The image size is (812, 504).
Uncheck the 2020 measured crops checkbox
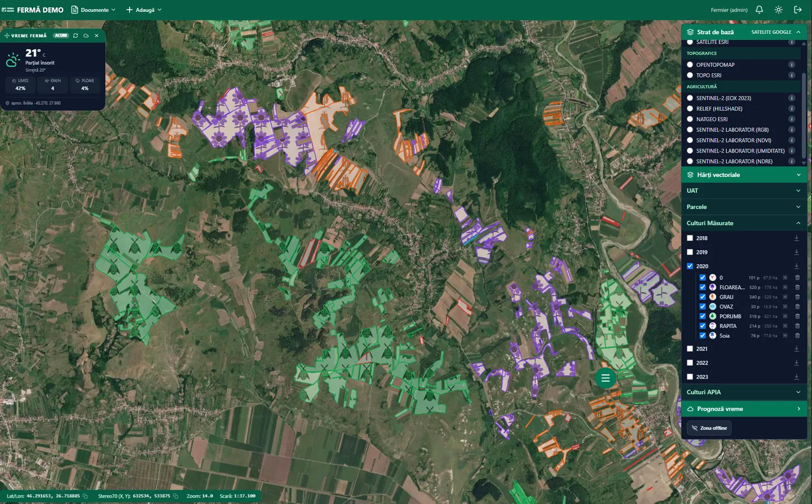pos(690,266)
